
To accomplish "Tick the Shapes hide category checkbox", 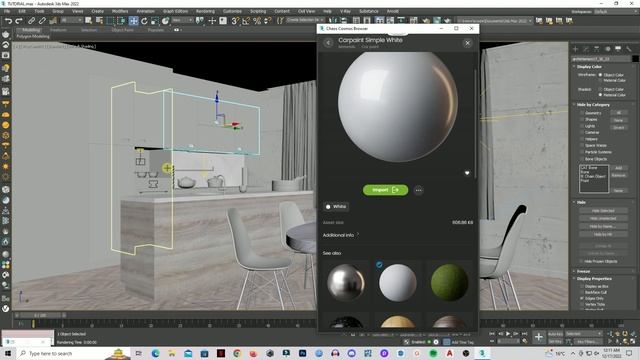I will pyautogui.click(x=582, y=120).
